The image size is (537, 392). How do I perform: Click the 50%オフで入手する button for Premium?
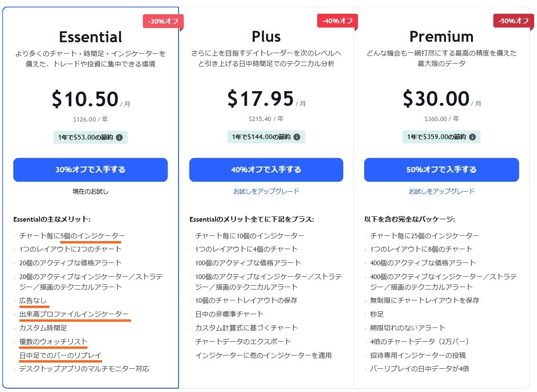click(x=441, y=170)
